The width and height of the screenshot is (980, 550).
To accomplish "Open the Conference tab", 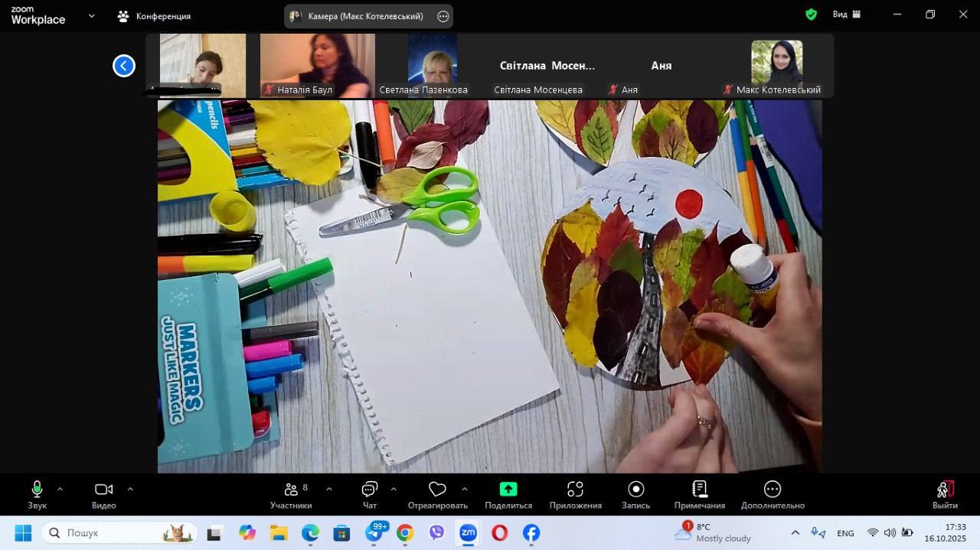I will coord(154,16).
